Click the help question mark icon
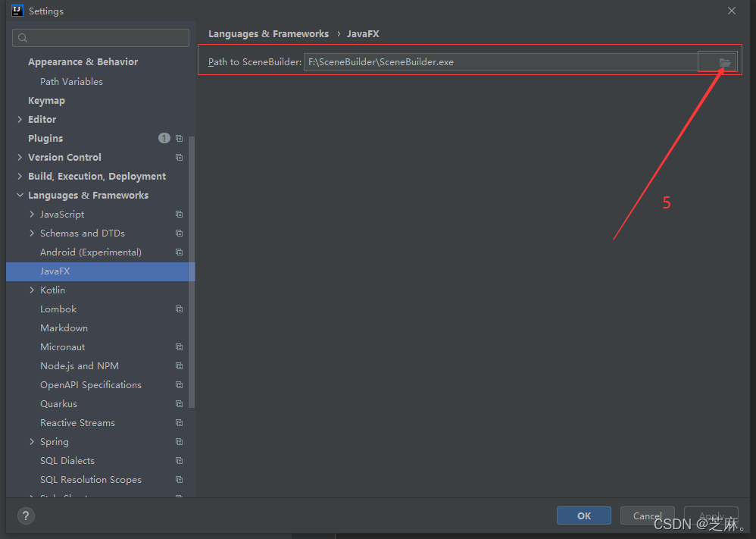The height and width of the screenshot is (539, 756). pyautogui.click(x=26, y=515)
